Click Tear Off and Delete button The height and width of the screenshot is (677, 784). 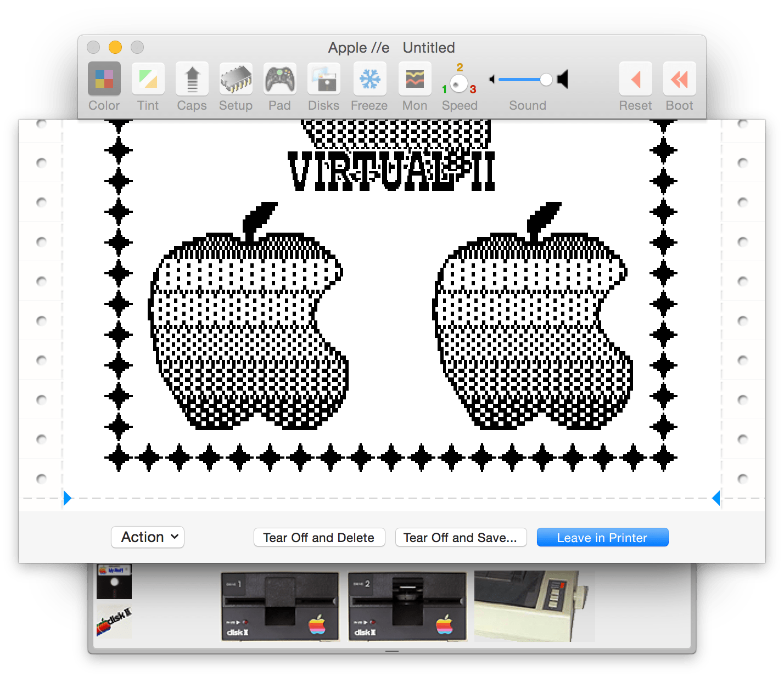pyautogui.click(x=319, y=538)
